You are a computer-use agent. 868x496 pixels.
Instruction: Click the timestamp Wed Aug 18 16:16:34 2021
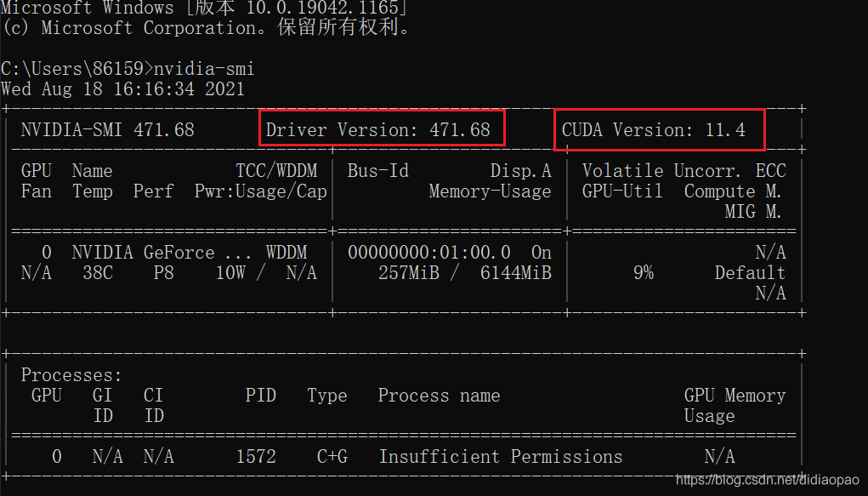(x=122, y=88)
